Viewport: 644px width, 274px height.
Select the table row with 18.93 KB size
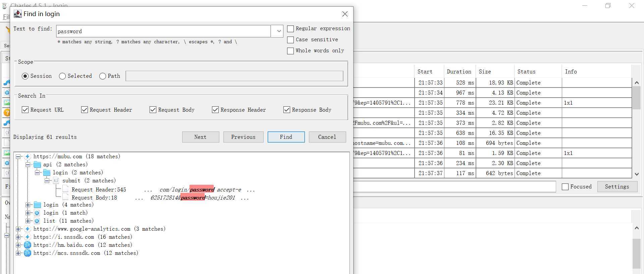tap(492, 83)
